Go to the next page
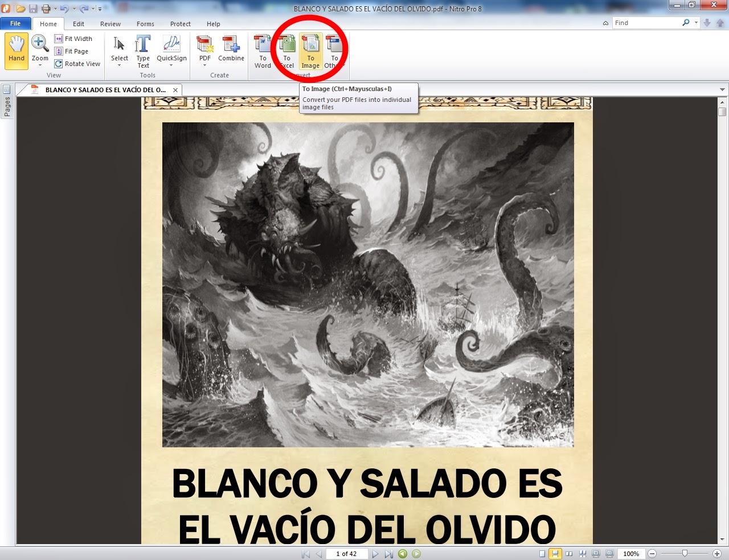Image resolution: width=729 pixels, height=560 pixels. [375, 554]
